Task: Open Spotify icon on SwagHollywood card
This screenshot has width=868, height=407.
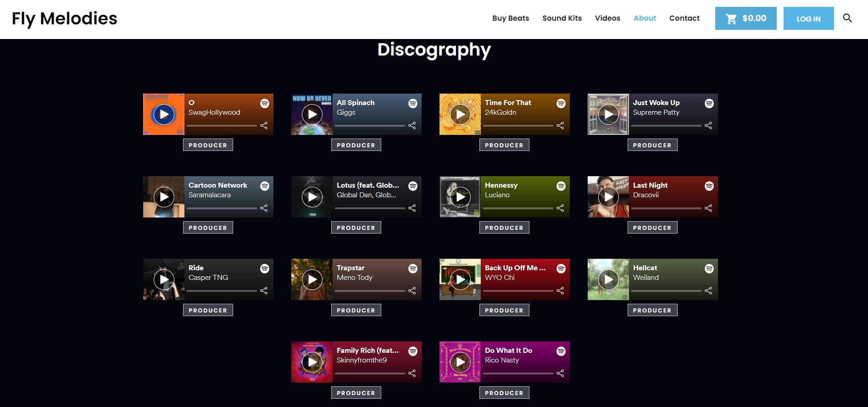Action: [x=265, y=103]
